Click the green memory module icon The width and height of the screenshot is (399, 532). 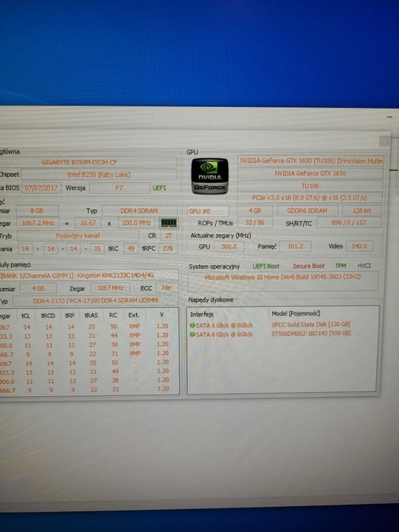coord(168,223)
